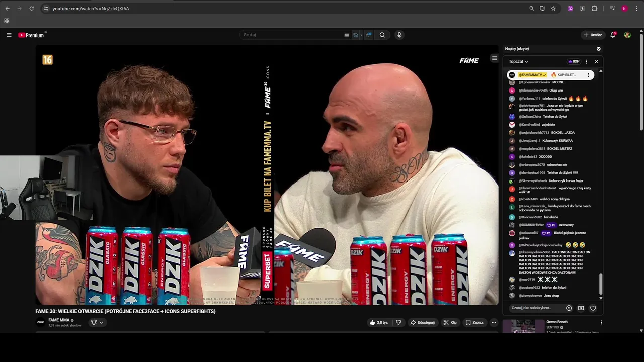The height and width of the screenshot is (362, 644).
Task: Open the install/cast icon in address bar
Action: coord(542,9)
